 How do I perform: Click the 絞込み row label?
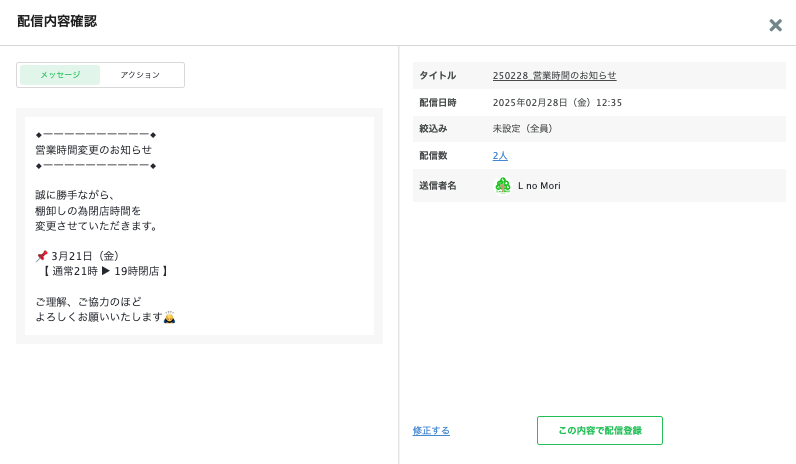tap(433, 129)
